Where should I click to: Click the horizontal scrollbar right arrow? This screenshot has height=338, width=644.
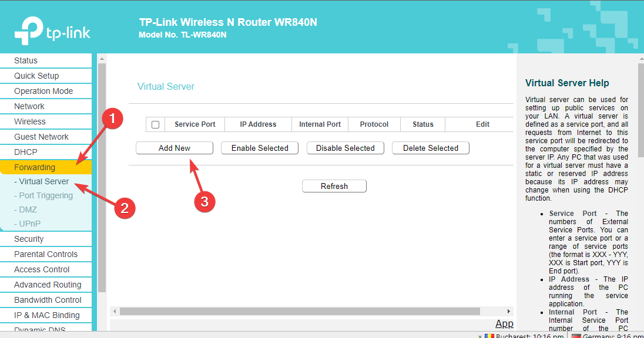(x=508, y=312)
